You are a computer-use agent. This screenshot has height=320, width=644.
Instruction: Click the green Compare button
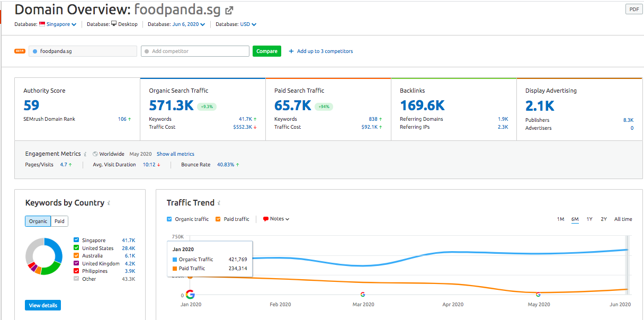pyautogui.click(x=267, y=51)
